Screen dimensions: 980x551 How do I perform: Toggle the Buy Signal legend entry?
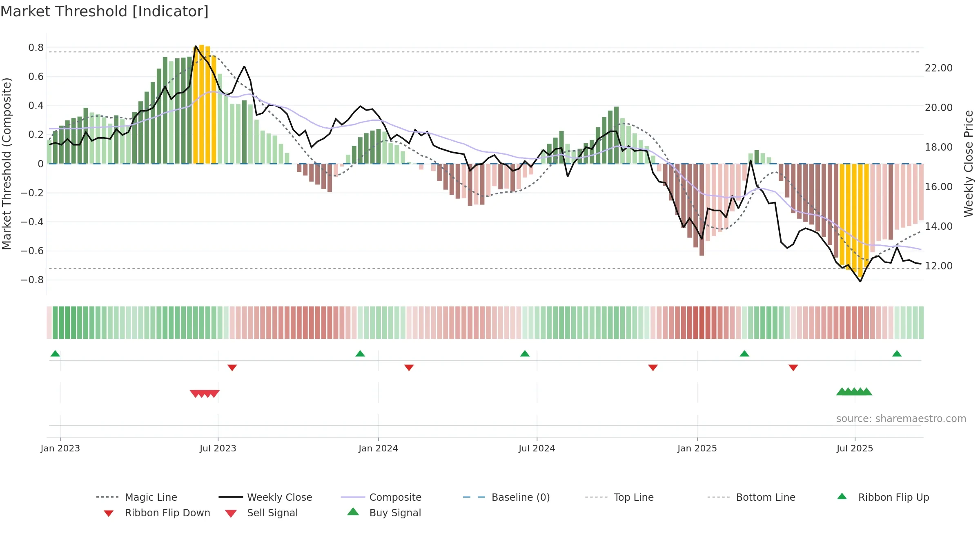tap(384, 513)
